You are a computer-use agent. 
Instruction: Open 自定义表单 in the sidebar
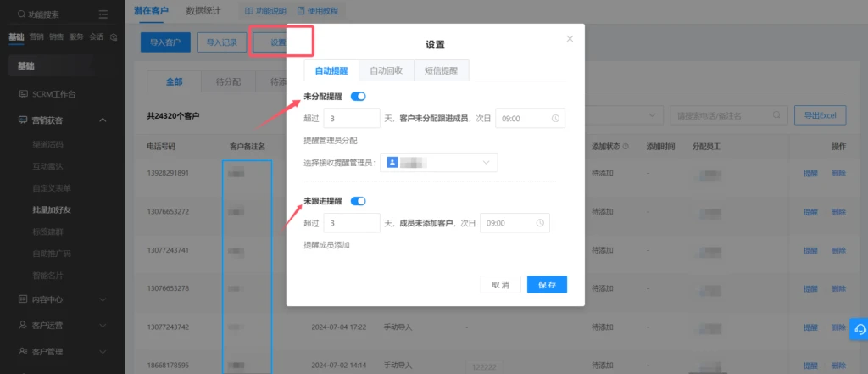(x=52, y=188)
